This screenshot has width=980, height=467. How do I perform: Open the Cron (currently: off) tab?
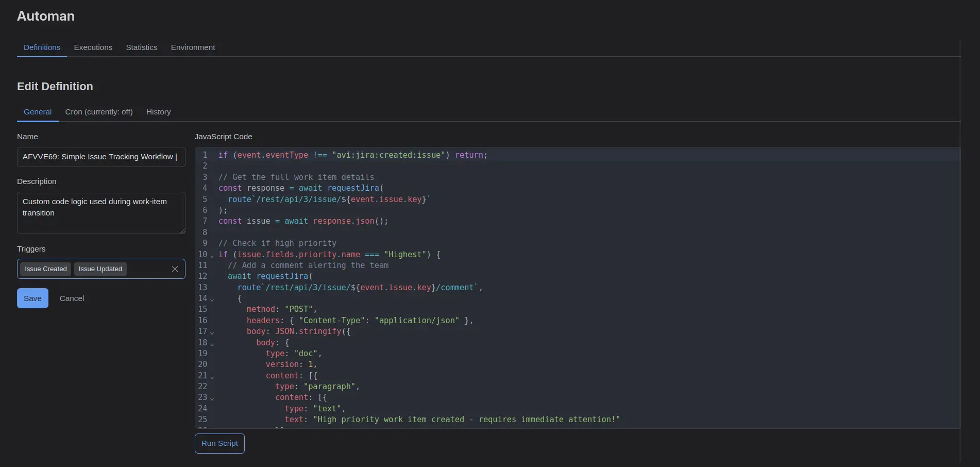coord(99,112)
